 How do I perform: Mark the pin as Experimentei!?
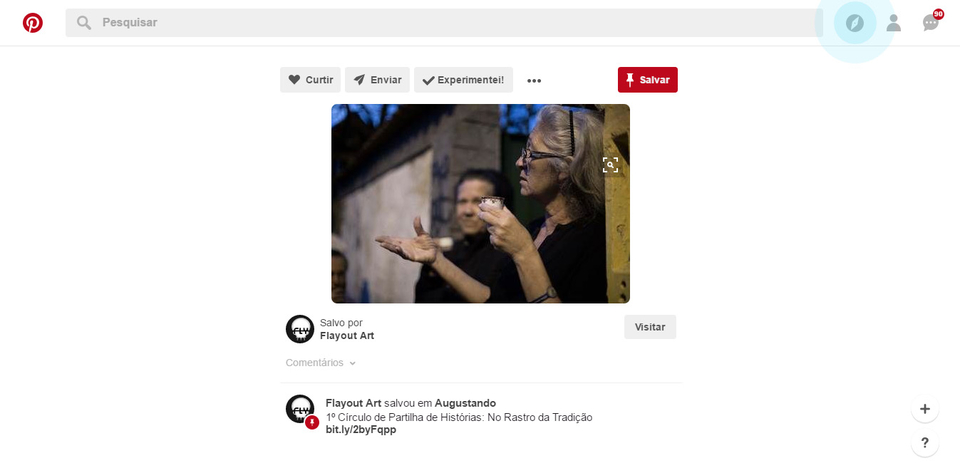tap(463, 80)
